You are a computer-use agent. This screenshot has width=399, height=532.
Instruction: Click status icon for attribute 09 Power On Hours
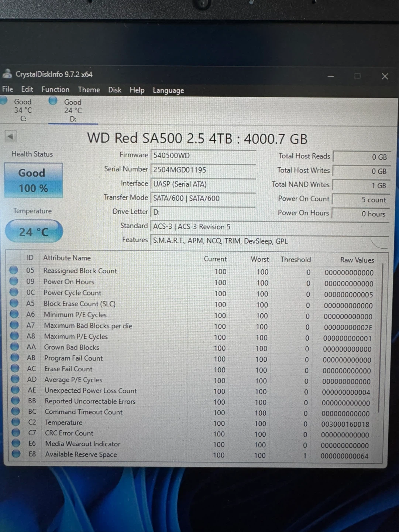(x=14, y=281)
